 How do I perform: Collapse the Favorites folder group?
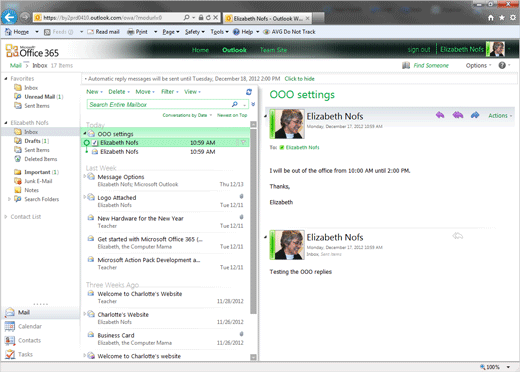[6, 79]
